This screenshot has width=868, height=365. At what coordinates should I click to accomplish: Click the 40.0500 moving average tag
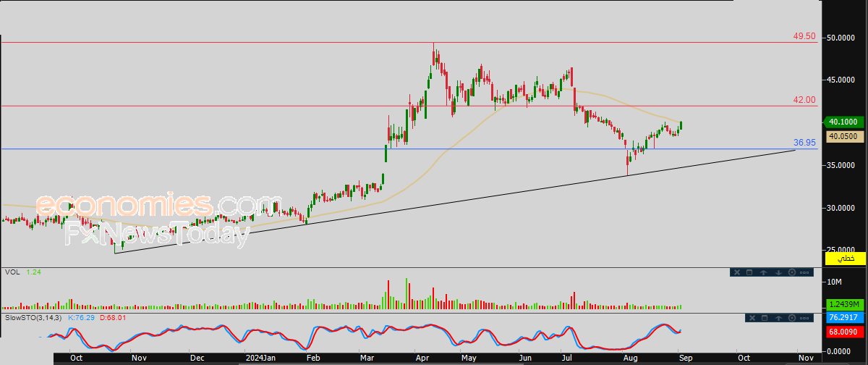[x=845, y=135]
